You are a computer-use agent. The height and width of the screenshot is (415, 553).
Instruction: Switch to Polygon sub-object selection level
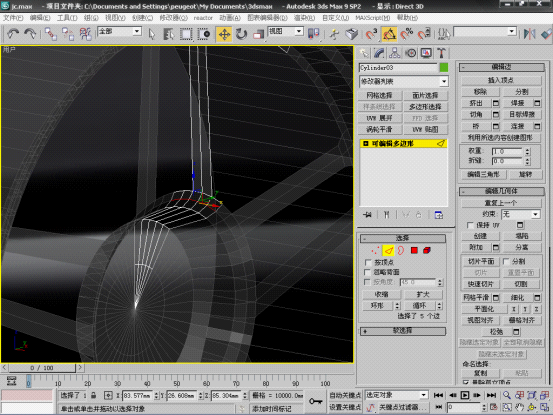(x=414, y=250)
